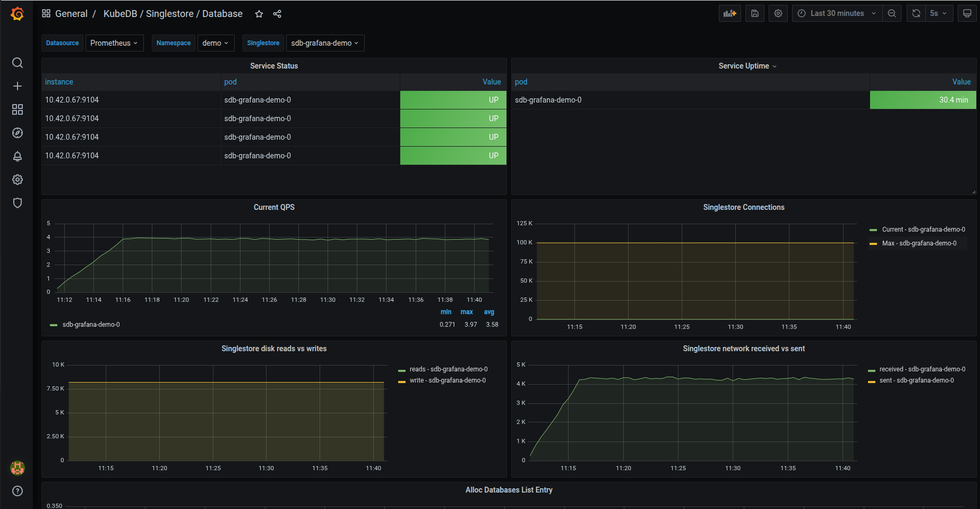Click the Datasource variable label

pos(62,43)
